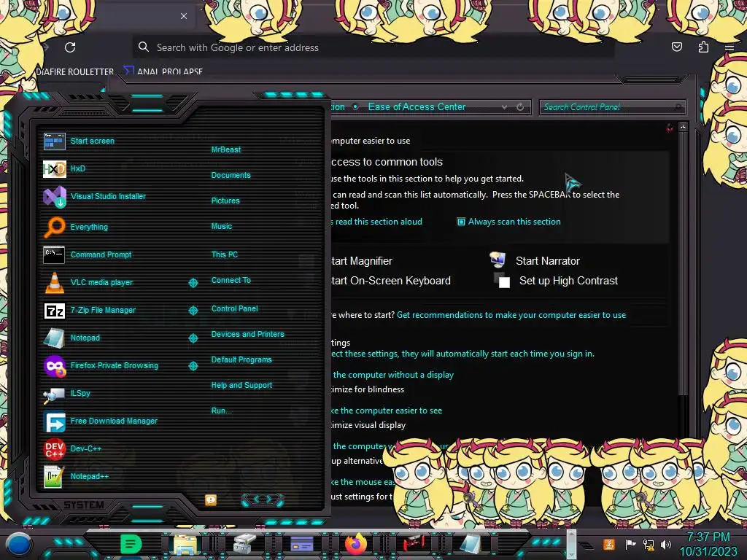Open 7-Zip File Manager
The image size is (747, 560).
(54, 311)
